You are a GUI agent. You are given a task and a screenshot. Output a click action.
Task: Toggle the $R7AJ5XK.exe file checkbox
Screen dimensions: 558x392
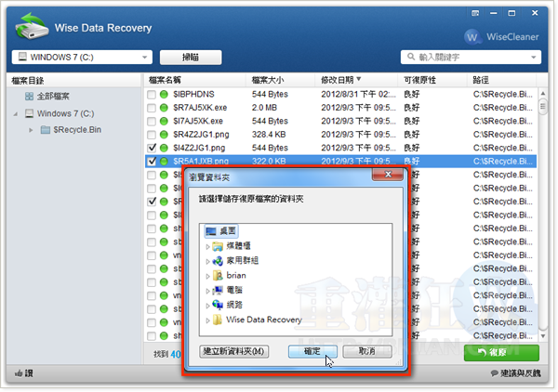[152, 109]
